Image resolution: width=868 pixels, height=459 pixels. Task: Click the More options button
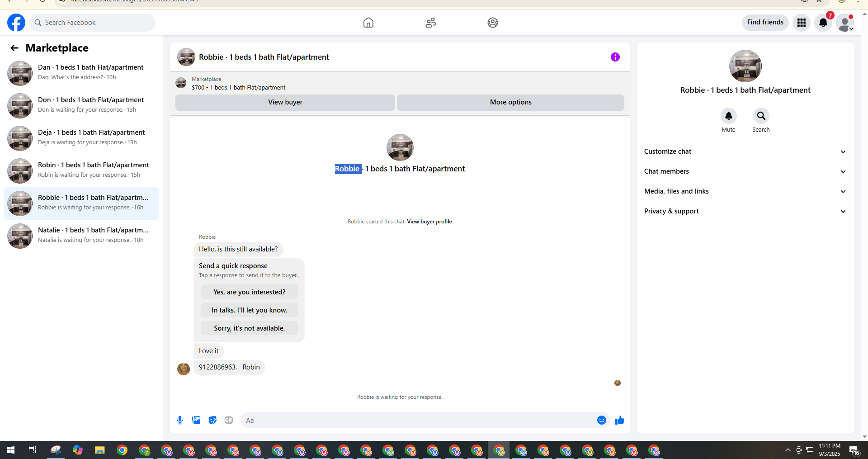[x=511, y=102]
